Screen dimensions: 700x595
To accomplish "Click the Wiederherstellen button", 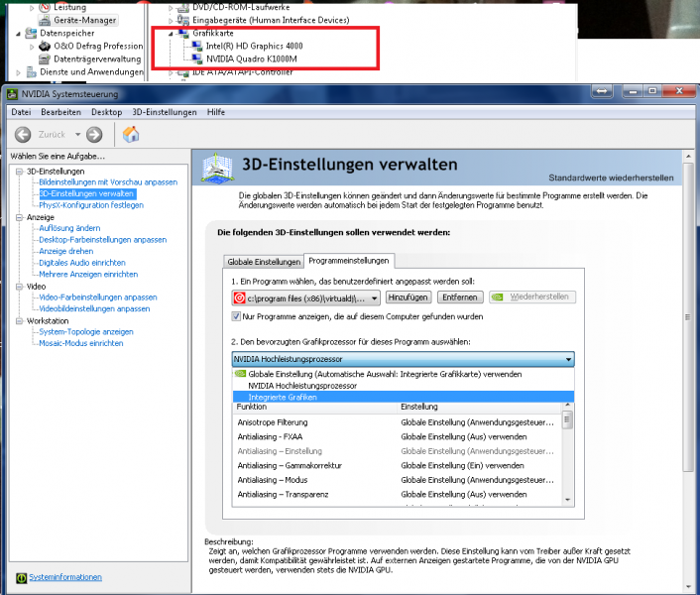I will [x=532, y=297].
